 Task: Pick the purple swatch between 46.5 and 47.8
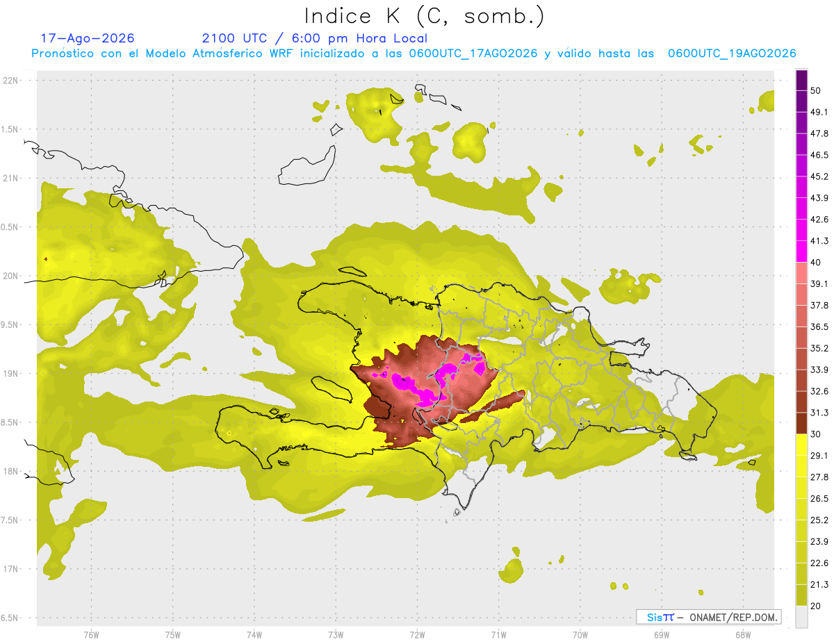801,144
